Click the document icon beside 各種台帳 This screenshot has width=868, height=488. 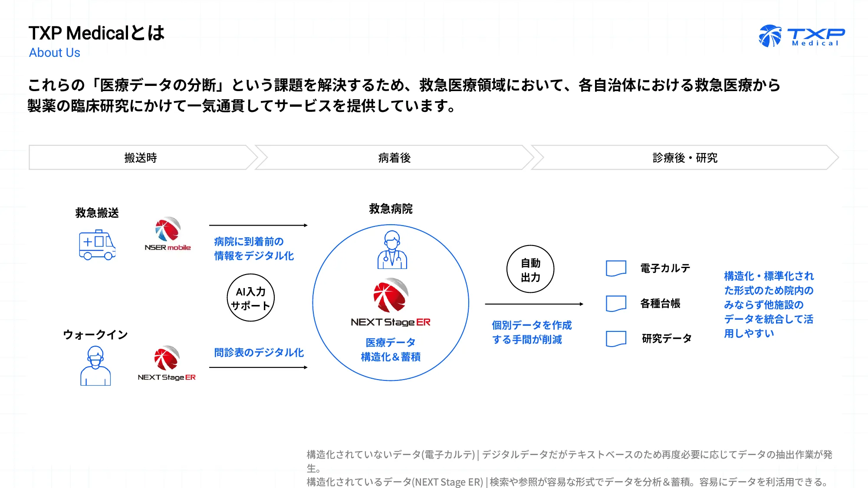tap(616, 303)
